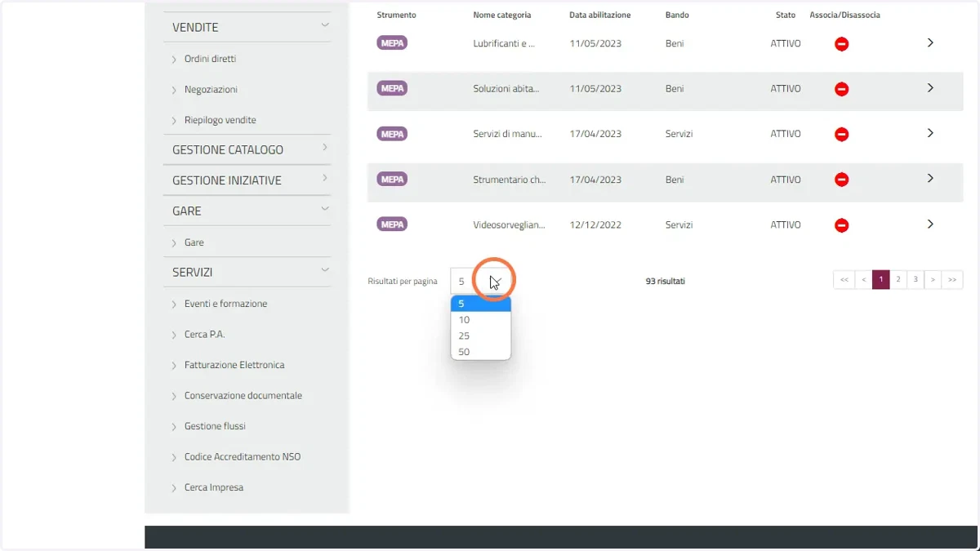Choose 50 results per page

tap(481, 352)
